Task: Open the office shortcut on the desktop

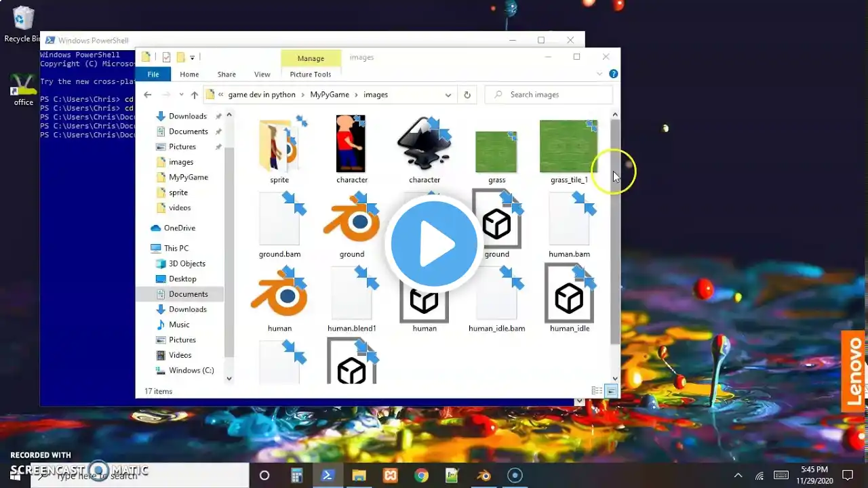Action: click(23, 89)
